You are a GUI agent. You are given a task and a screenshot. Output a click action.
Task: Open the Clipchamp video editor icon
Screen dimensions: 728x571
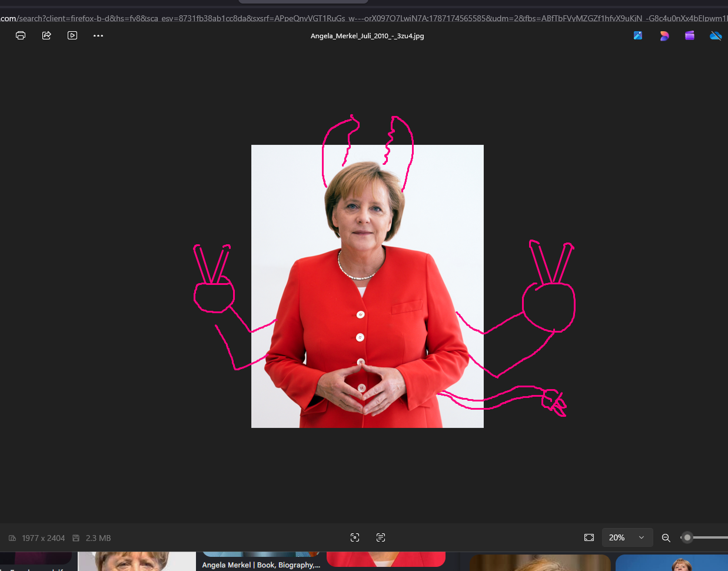[x=690, y=35]
